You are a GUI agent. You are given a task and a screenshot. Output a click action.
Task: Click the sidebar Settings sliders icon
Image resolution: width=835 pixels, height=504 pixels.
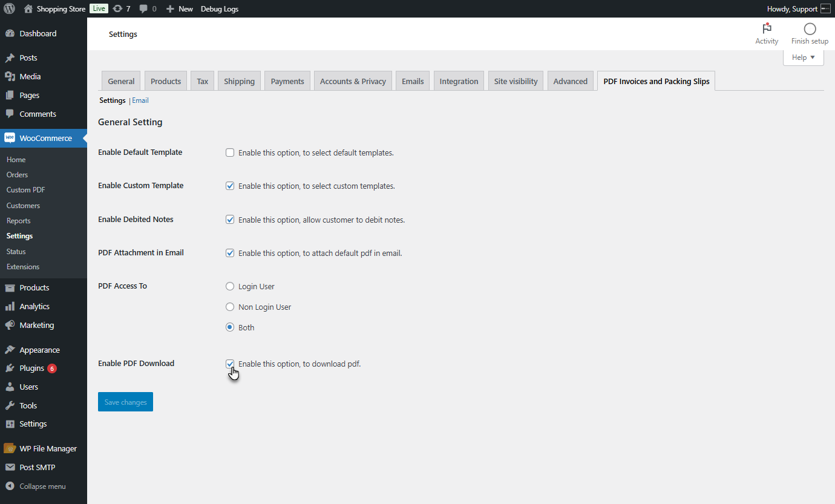[10, 424]
